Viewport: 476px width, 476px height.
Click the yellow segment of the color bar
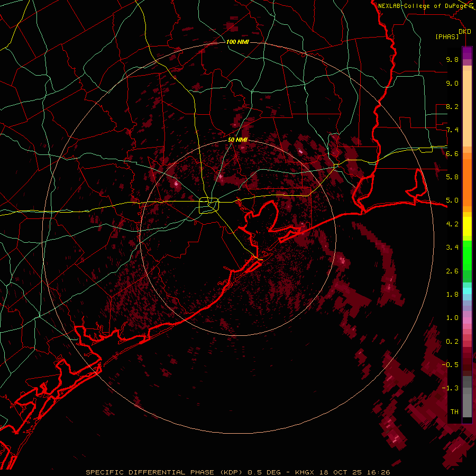(x=467, y=226)
